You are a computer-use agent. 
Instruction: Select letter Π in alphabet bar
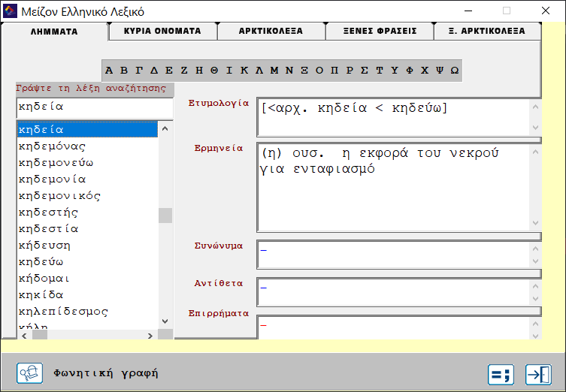pos(334,71)
